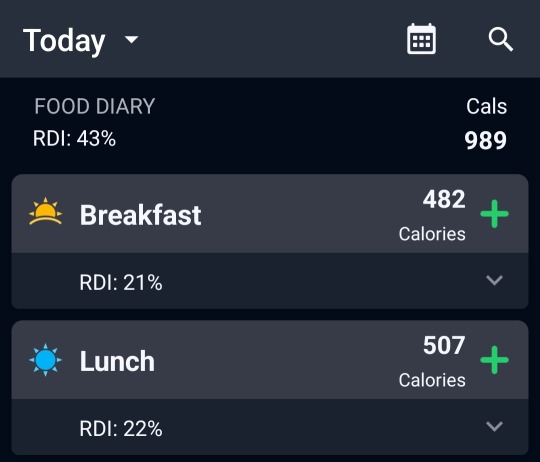
Task: Tap the search magnifier icon
Action: (501, 40)
